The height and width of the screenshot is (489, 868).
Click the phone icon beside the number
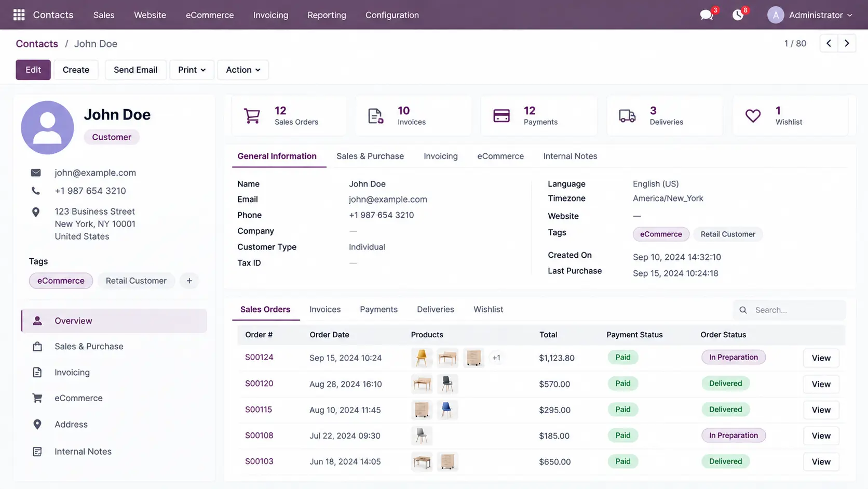36,191
